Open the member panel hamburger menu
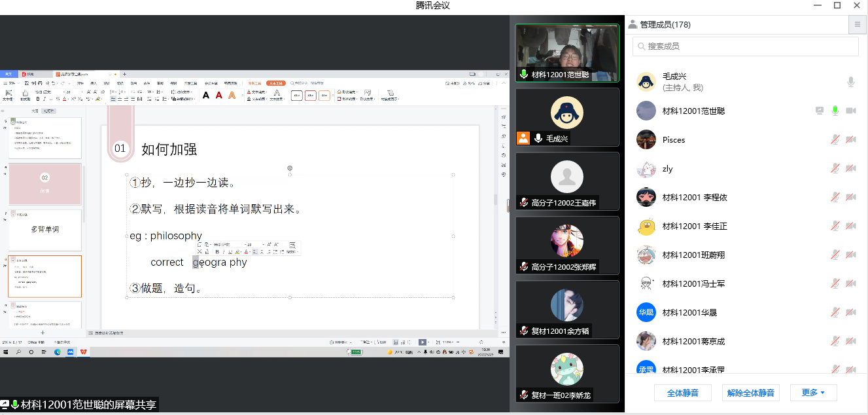Image resolution: width=868 pixels, height=415 pixels. tap(857, 25)
